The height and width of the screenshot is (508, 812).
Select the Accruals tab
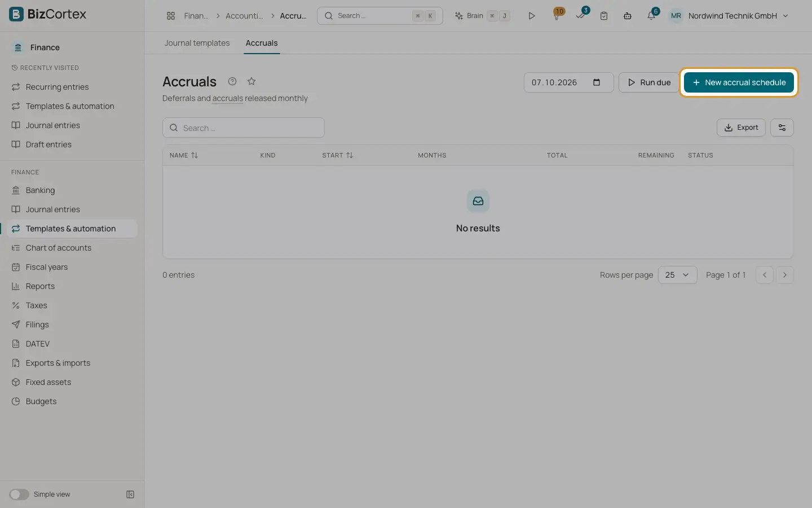tap(262, 43)
